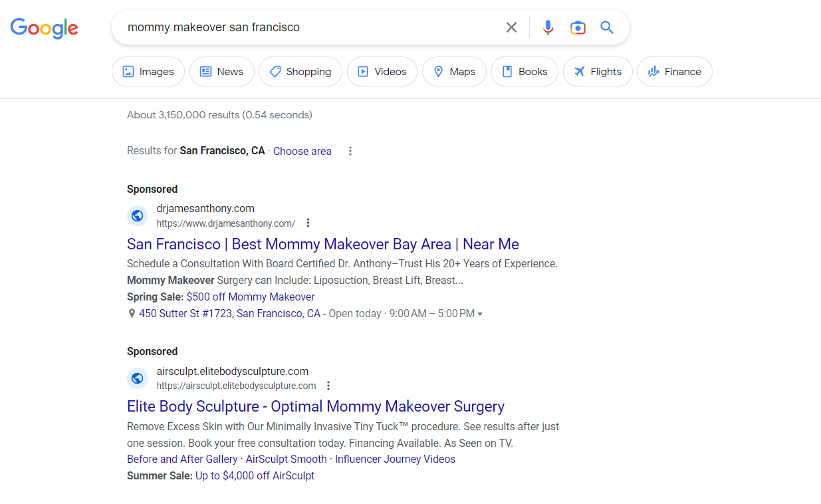Switch to Books results
This screenshot has height=504, width=821.
pyautogui.click(x=525, y=72)
